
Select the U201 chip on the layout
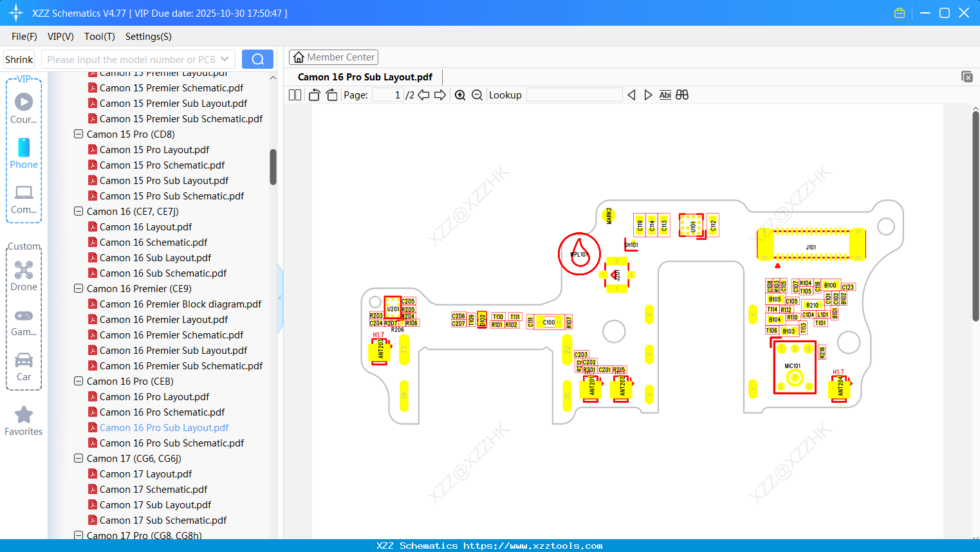coord(393,309)
